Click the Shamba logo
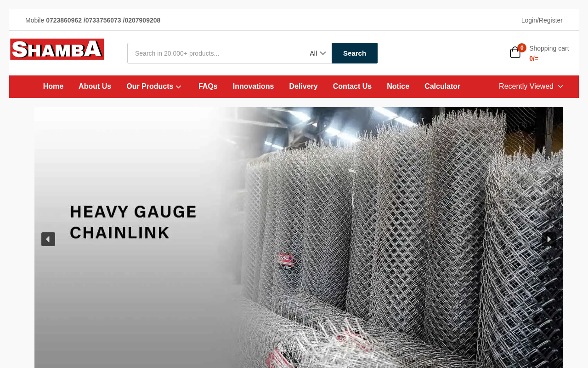588x368 pixels. [57, 49]
